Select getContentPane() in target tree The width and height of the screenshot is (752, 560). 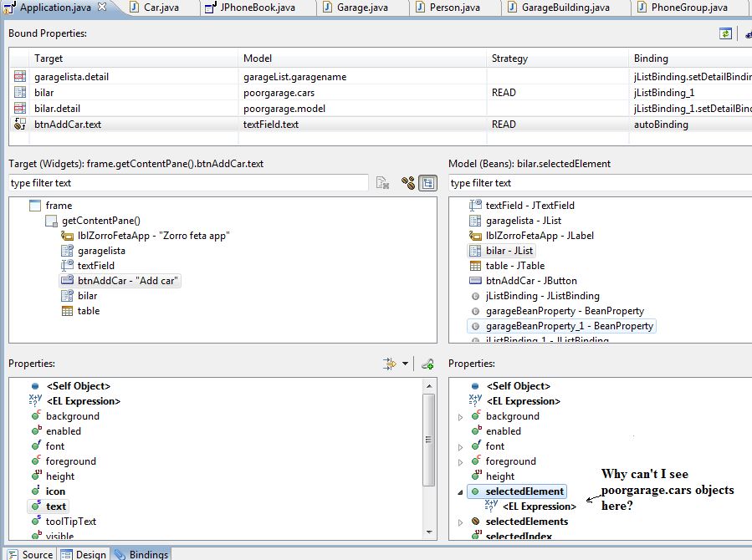[x=100, y=221]
